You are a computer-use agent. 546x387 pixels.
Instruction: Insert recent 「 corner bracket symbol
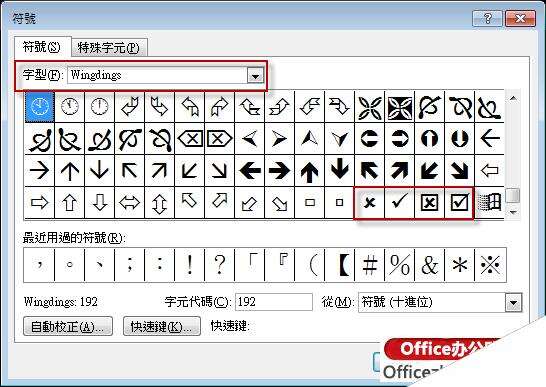[249, 265]
